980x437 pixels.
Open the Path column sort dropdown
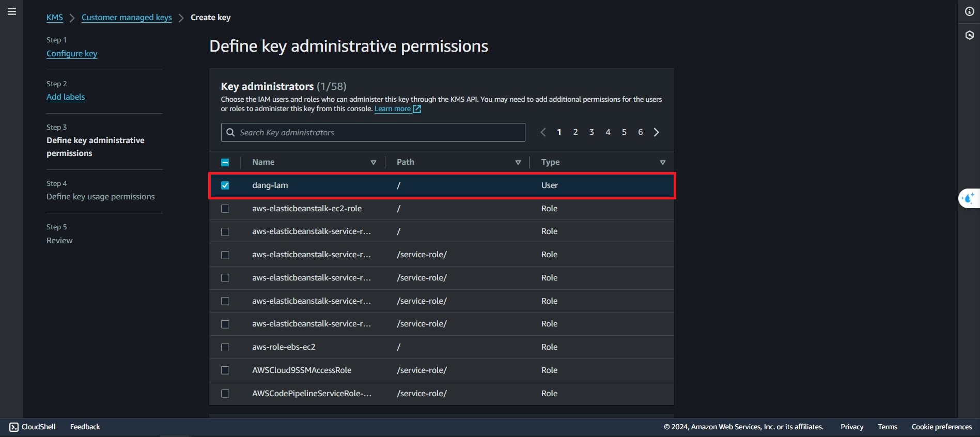click(518, 162)
